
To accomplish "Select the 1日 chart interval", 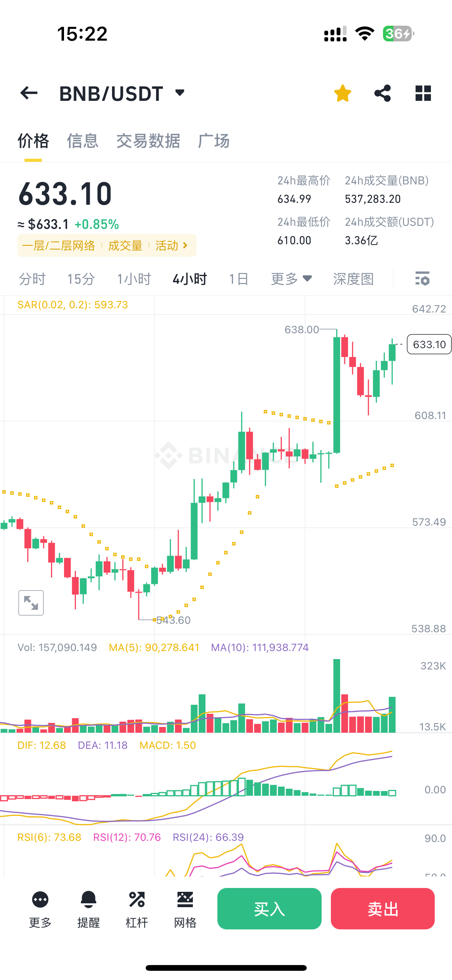I will click(238, 279).
